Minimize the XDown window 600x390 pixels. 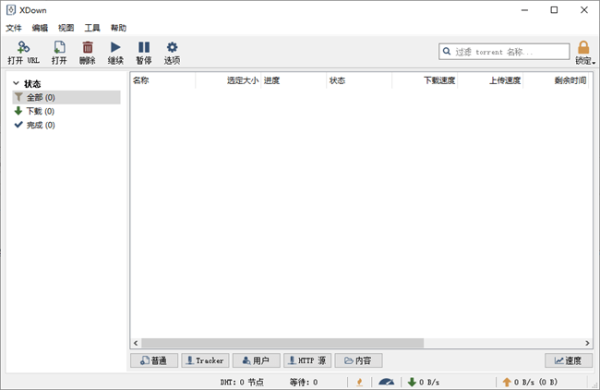coord(525,10)
